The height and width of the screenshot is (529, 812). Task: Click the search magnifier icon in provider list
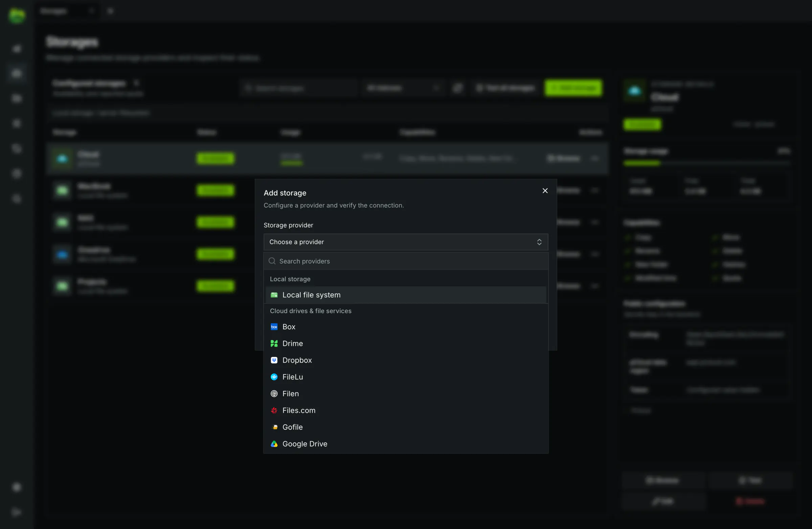(272, 261)
